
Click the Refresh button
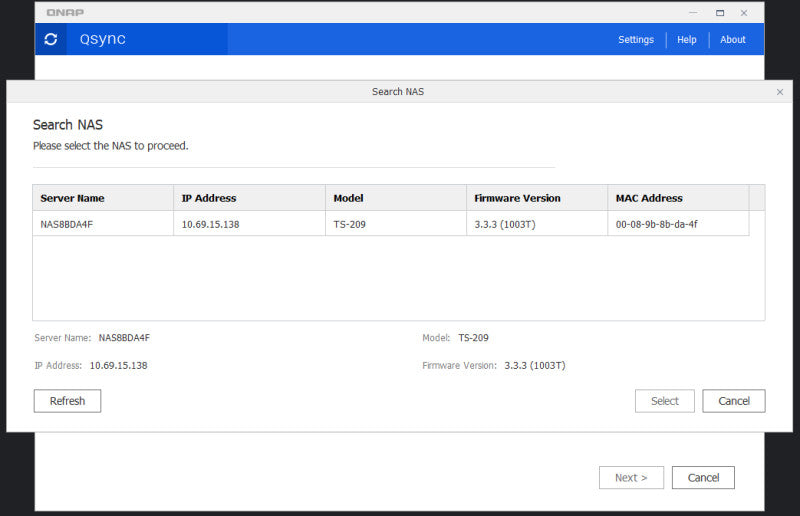[x=67, y=401]
